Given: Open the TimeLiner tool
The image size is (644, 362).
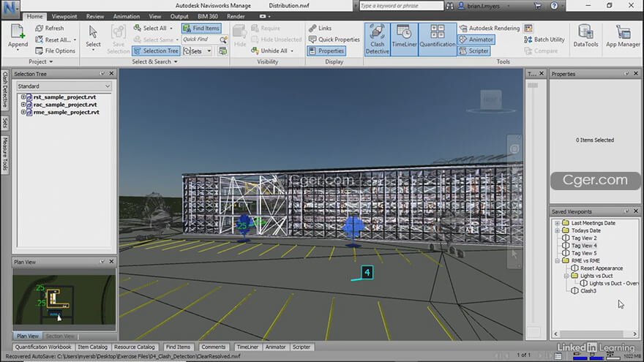Looking at the screenshot, I should pos(404,39).
